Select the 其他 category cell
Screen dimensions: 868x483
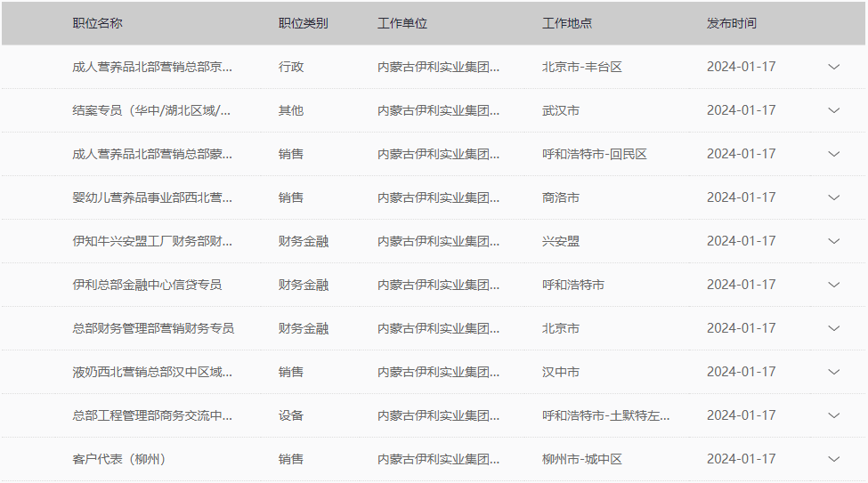click(x=291, y=110)
